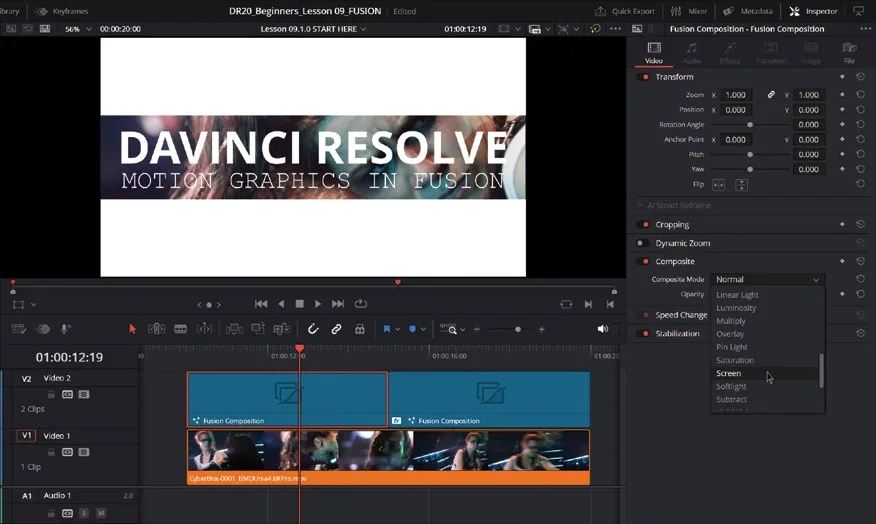This screenshot has height=524, width=876.
Task: Open the marker color dropdown arrow
Action: click(423, 330)
